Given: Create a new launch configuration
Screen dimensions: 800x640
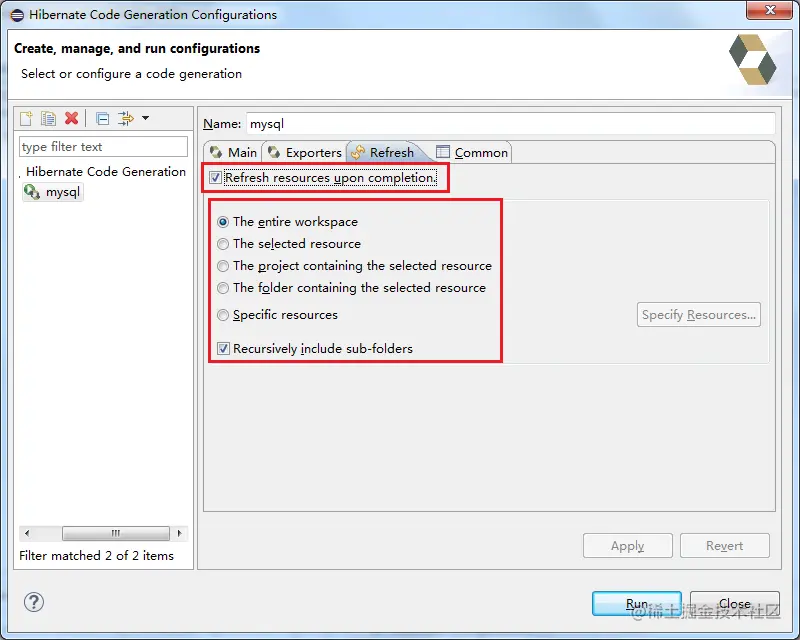Looking at the screenshot, I should (24, 118).
